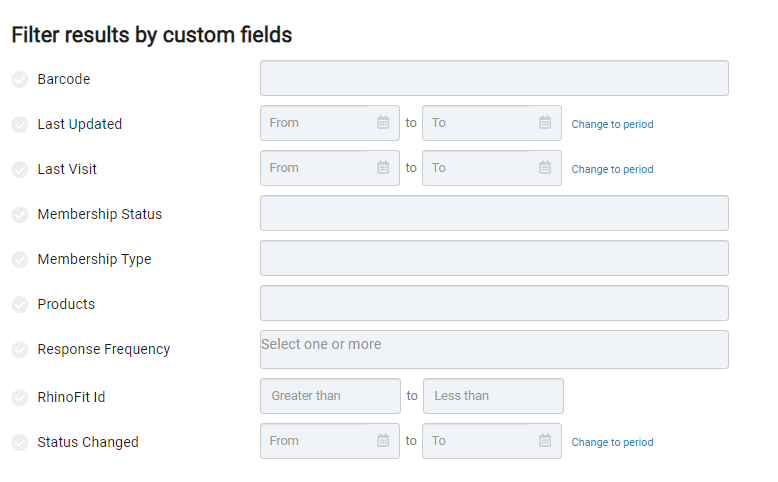Image resolution: width=778 pixels, height=482 pixels.
Task: Click calendar icon in Status Changed From field
Action: (x=383, y=441)
